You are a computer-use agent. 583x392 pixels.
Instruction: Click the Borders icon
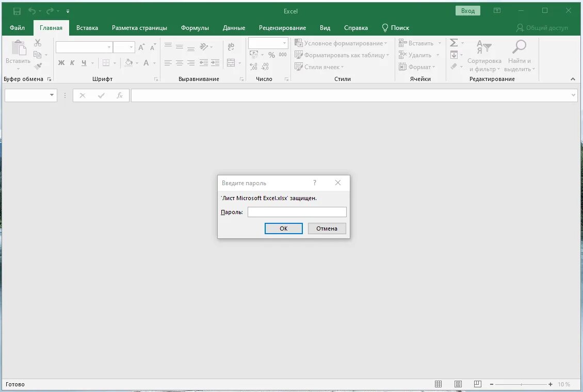click(106, 63)
